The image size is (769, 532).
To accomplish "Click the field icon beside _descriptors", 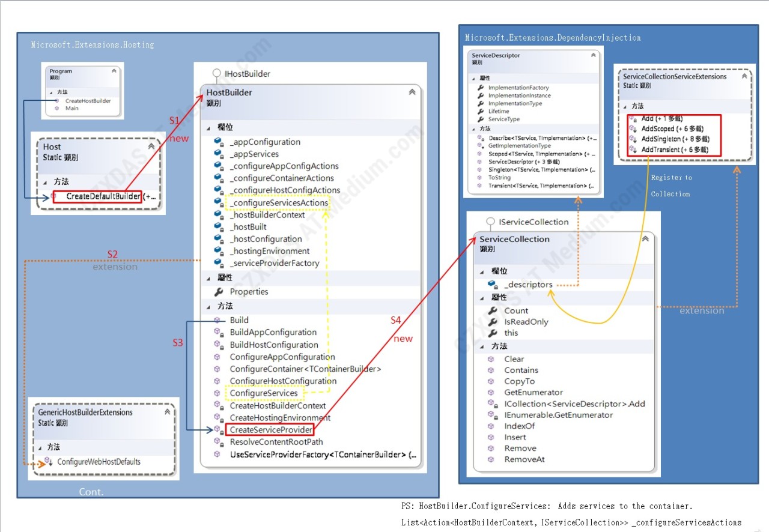I will point(493,285).
